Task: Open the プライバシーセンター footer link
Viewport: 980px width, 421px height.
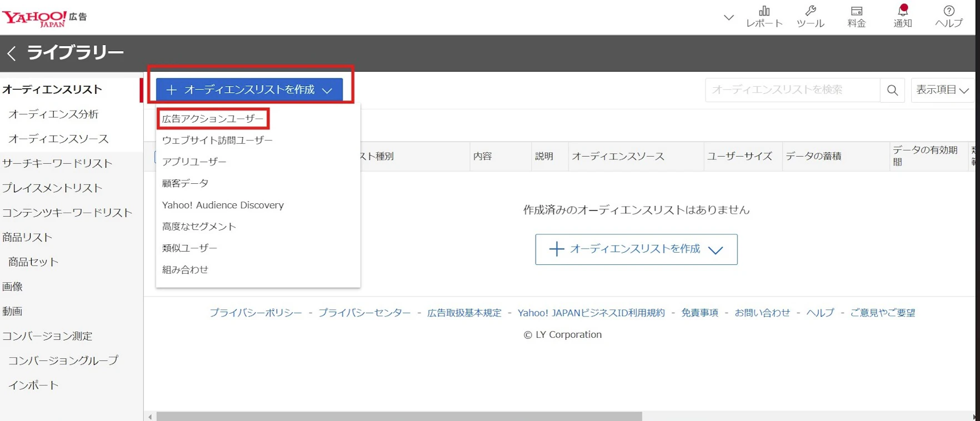Action: coord(364,313)
